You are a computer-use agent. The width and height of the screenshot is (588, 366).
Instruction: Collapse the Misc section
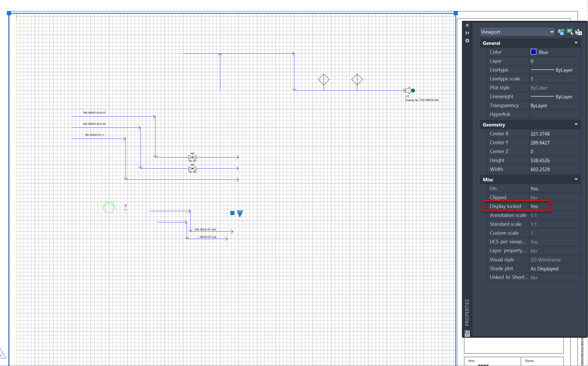pos(576,179)
